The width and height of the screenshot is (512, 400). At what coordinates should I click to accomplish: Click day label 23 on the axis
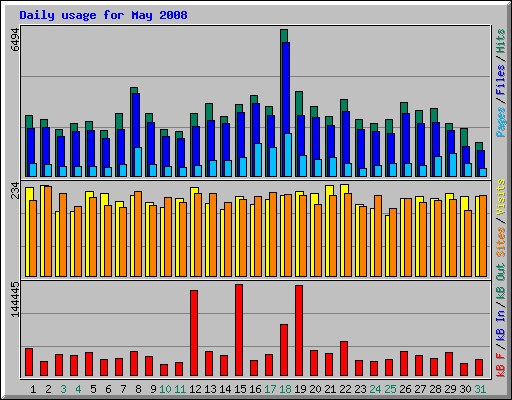point(360,389)
